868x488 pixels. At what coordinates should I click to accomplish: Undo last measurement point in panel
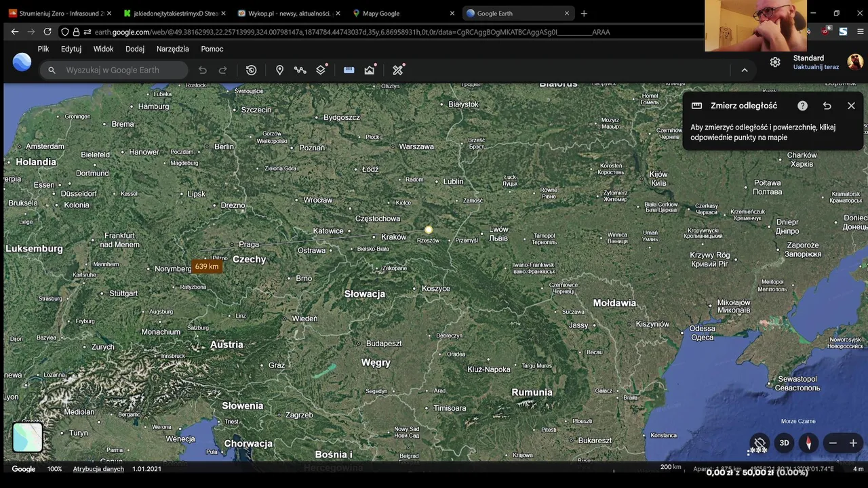827,106
